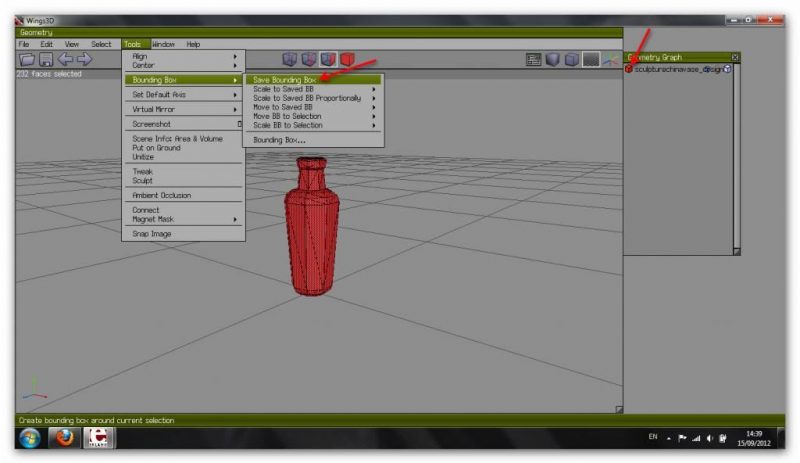Click the Open file folder icon

pyautogui.click(x=26, y=61)
